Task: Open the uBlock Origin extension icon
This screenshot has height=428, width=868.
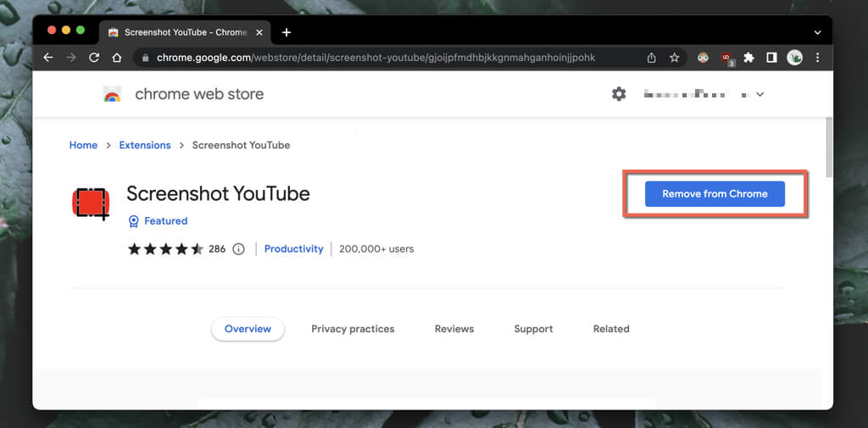Action: tap(726, 58)
